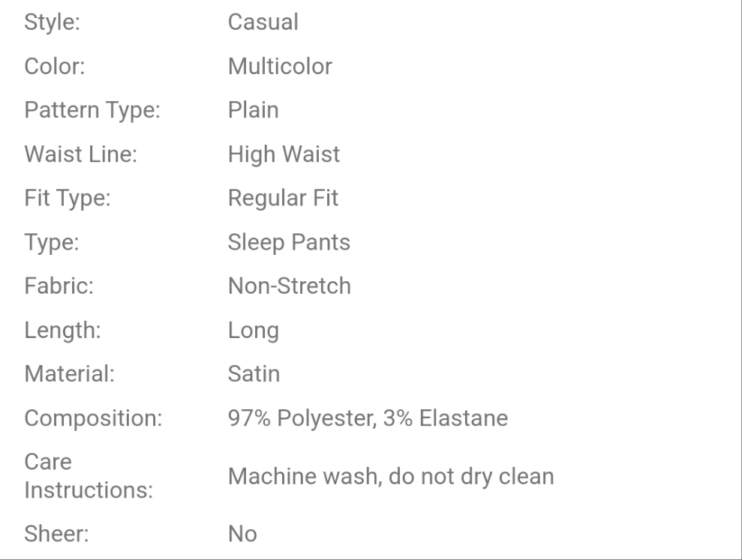
Task: Tap the "Pattern Type:" label
Action: coord(93,110)
